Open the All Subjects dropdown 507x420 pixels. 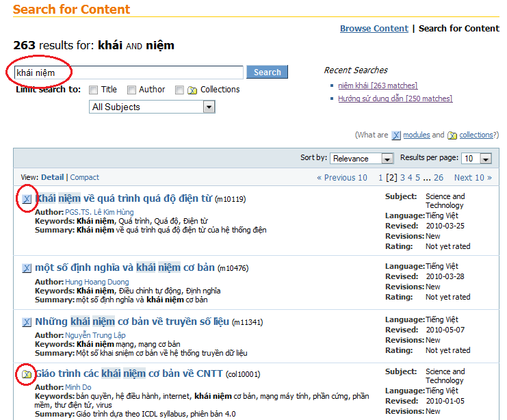coord(152,107)
